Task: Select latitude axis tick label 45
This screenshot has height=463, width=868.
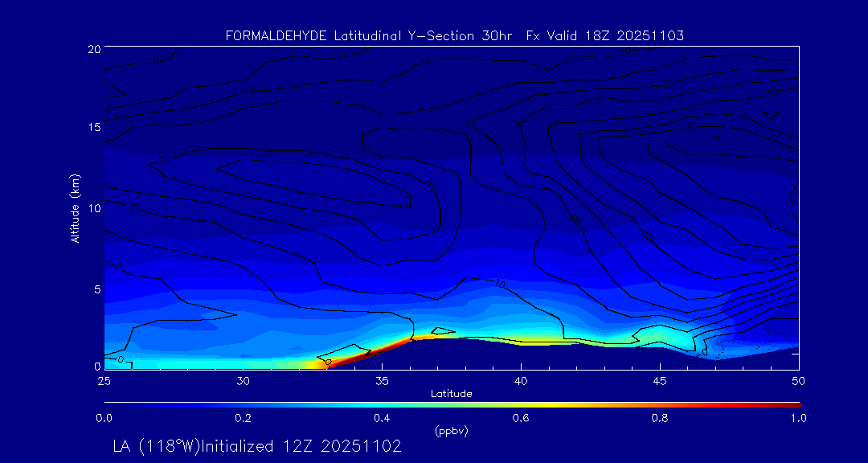Action: (659, 381)
